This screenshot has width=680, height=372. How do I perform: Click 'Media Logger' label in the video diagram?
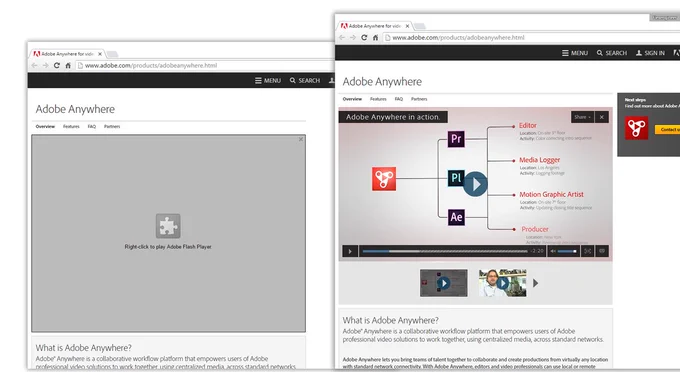point(540,160)
